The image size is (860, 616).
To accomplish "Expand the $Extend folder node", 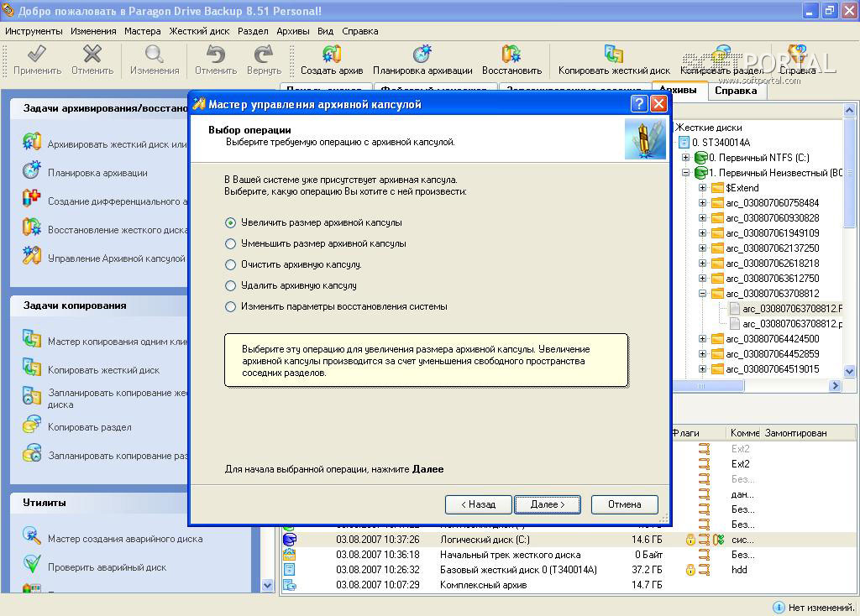I will coord(703,188).
